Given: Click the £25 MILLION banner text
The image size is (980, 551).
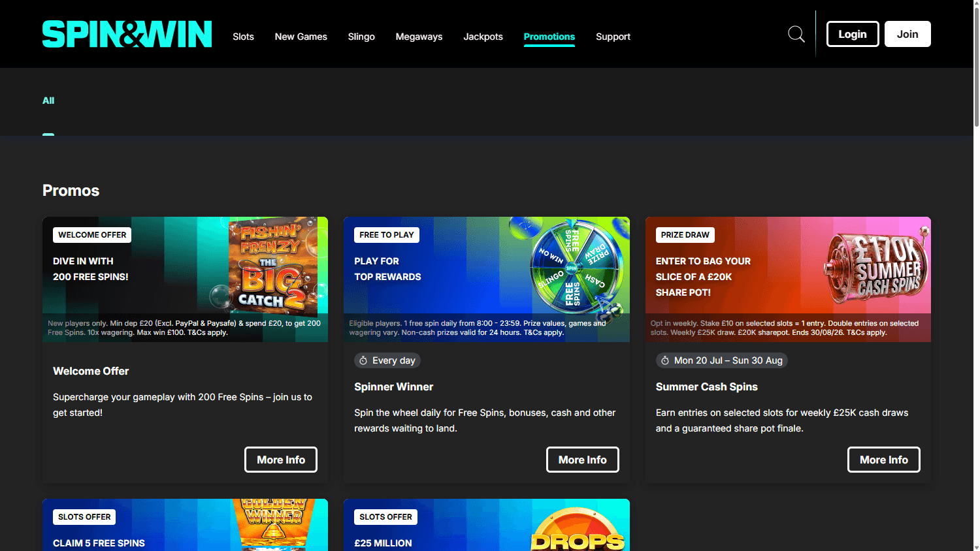Looking at the screenshot, I should click(x=383, y=543).
